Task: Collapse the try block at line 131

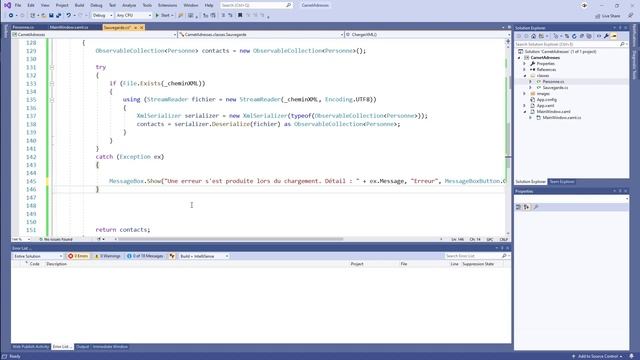Action: pos(52,67)
